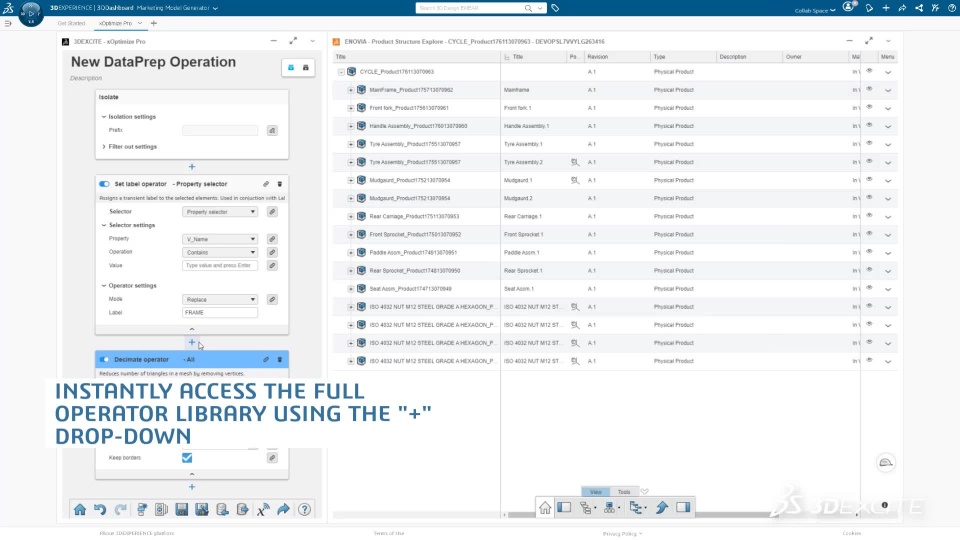Image resolution: width=960 pixels, height=540 pixels.
Task: Click the top search box
Action: click(468, 8)
